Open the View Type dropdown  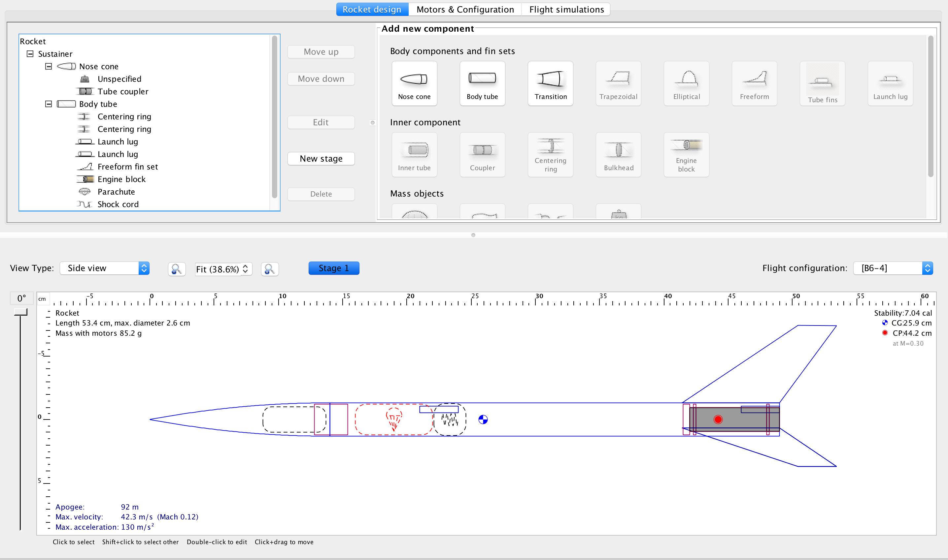click(x=105, y=268)
